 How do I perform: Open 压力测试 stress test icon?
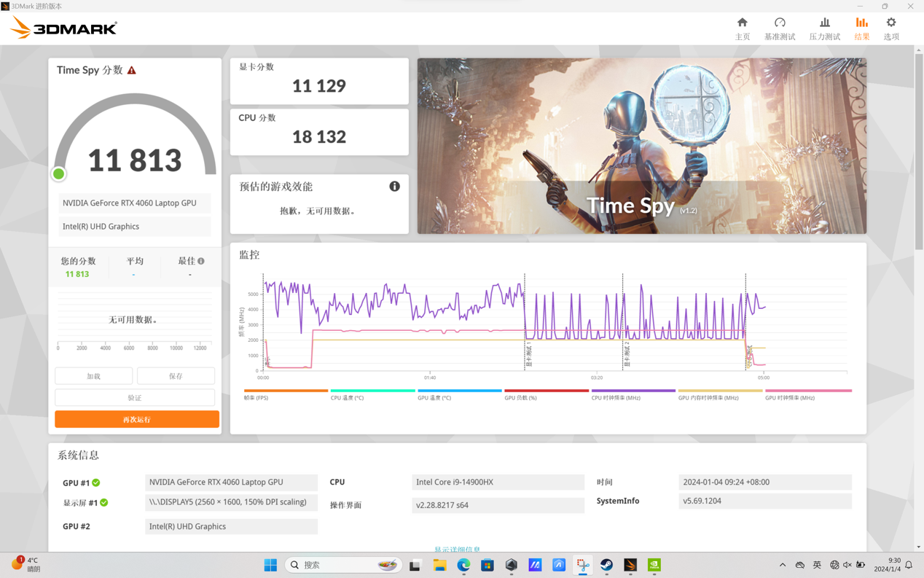pyautogui.click(x=824, y=28)
